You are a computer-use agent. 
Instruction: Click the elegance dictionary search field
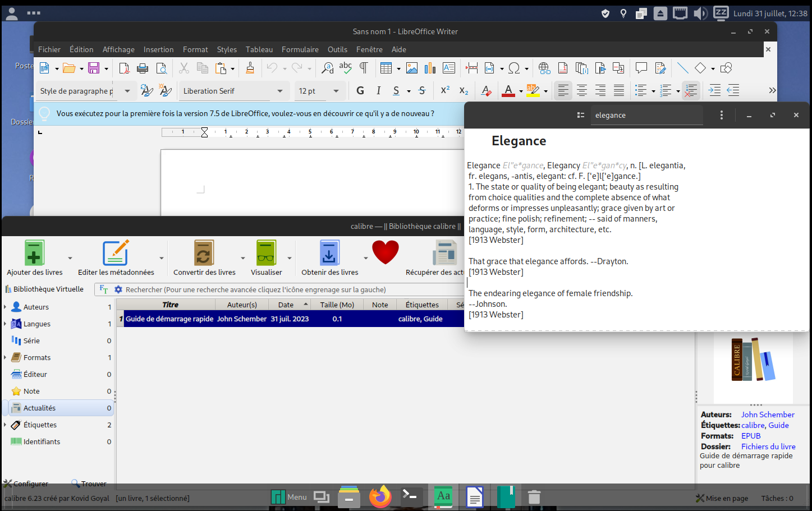pos(645,115)
